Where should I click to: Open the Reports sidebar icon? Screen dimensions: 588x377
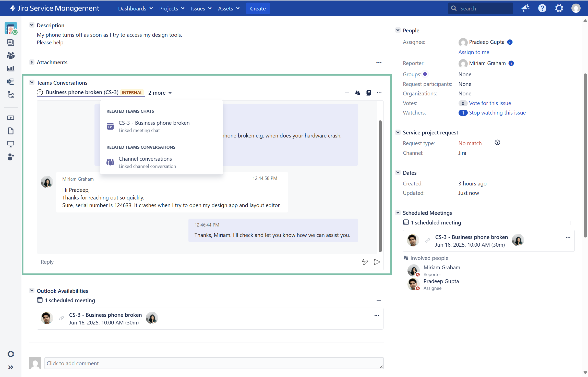[11, 68]
